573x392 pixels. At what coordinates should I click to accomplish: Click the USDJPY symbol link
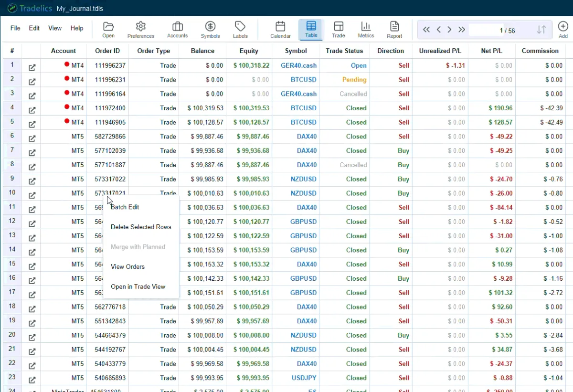point(304,378)
